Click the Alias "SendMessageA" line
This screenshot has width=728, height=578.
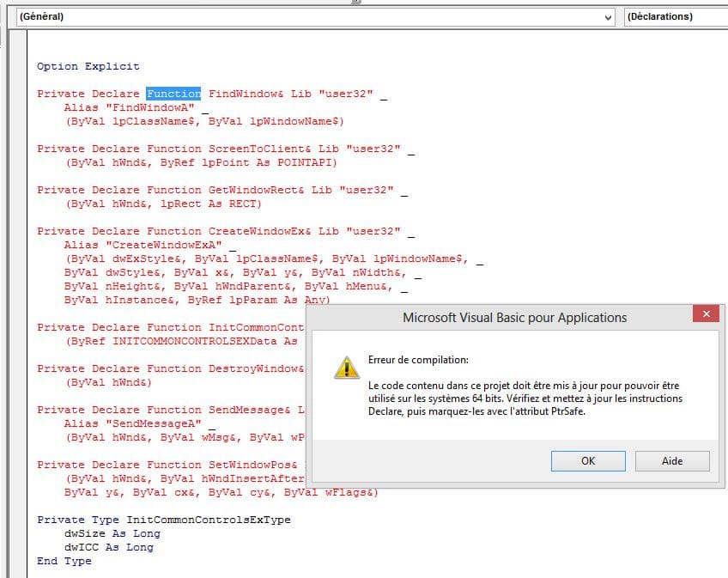click(x=140, y=423)
